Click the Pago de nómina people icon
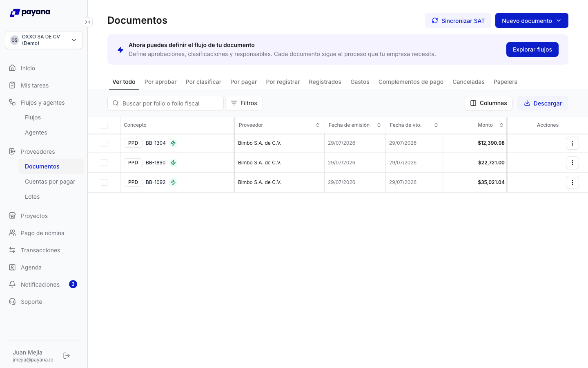 coord(13,233)
